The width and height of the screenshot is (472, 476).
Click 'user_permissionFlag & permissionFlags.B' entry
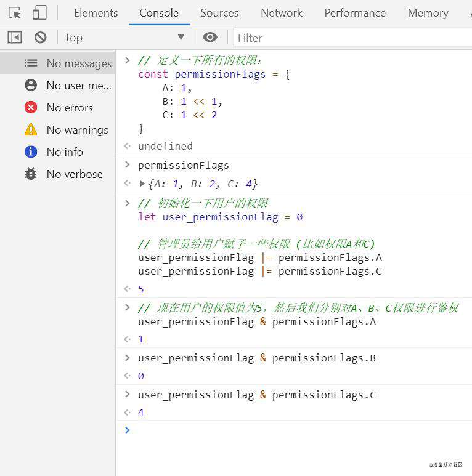(257, 358)
